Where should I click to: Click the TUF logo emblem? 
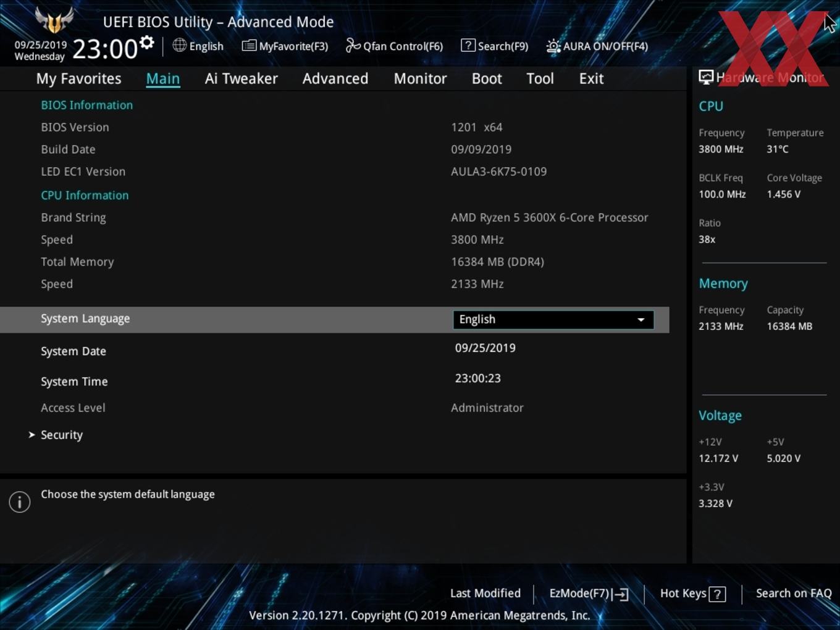coord(54,20)
